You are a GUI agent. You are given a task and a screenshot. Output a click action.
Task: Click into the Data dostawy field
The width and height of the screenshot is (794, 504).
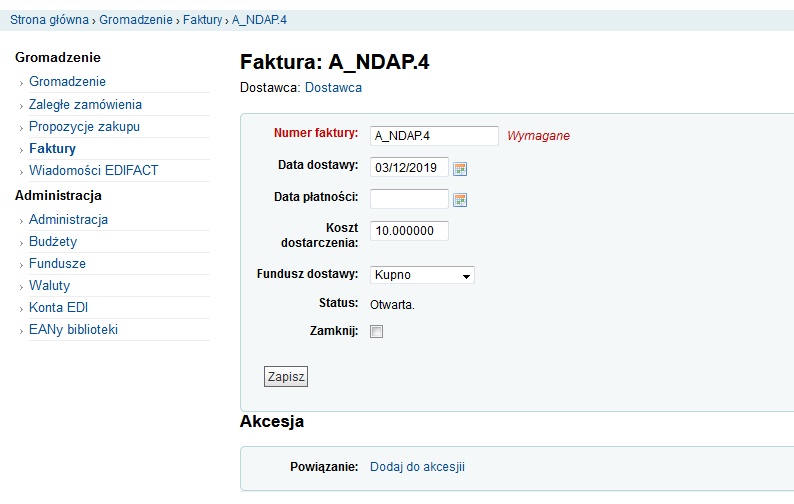[409, 168]
